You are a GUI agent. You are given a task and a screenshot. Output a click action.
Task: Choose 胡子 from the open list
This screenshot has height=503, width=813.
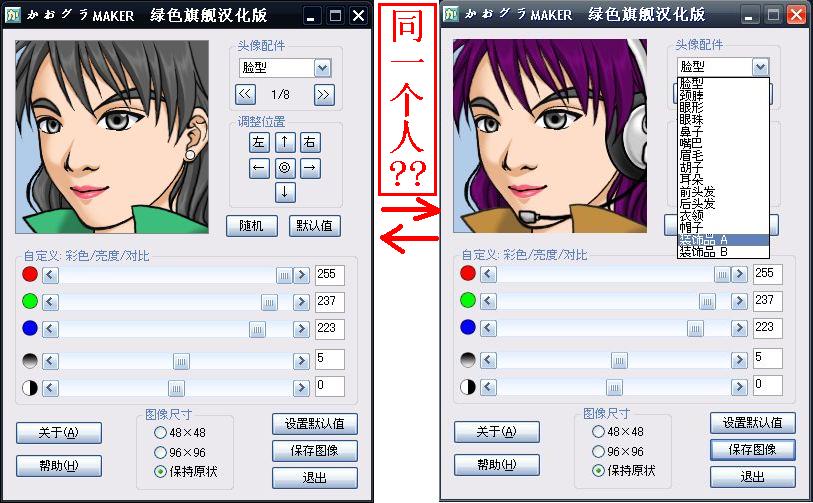723,167
